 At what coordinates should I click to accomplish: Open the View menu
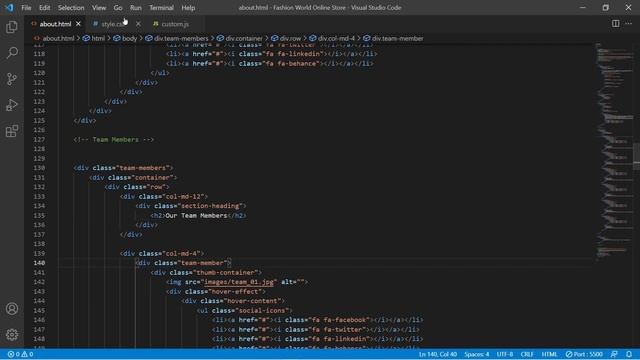click(x=99, y=8)
